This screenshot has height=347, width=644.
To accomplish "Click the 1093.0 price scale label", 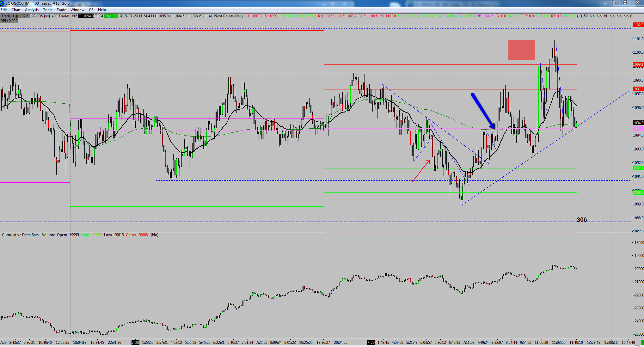I will point(638,149).
